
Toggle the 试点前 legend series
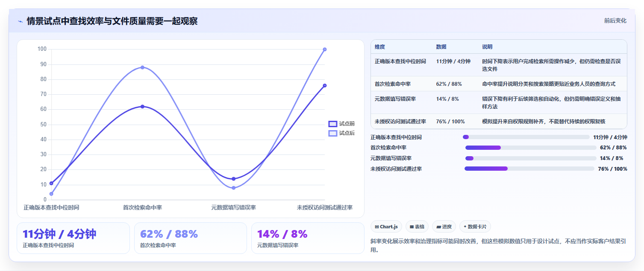click(x=341, y=124)
